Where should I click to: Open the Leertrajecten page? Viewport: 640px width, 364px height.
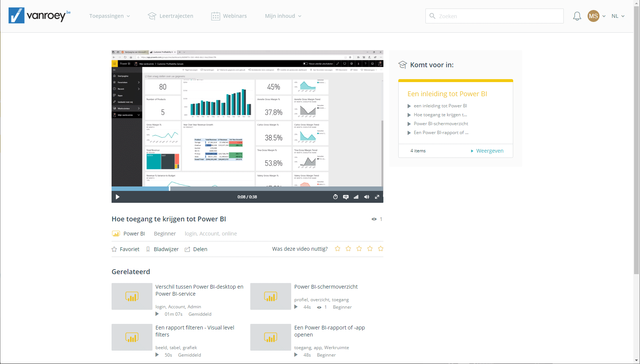pyautogui.click(x=170, y=16)
